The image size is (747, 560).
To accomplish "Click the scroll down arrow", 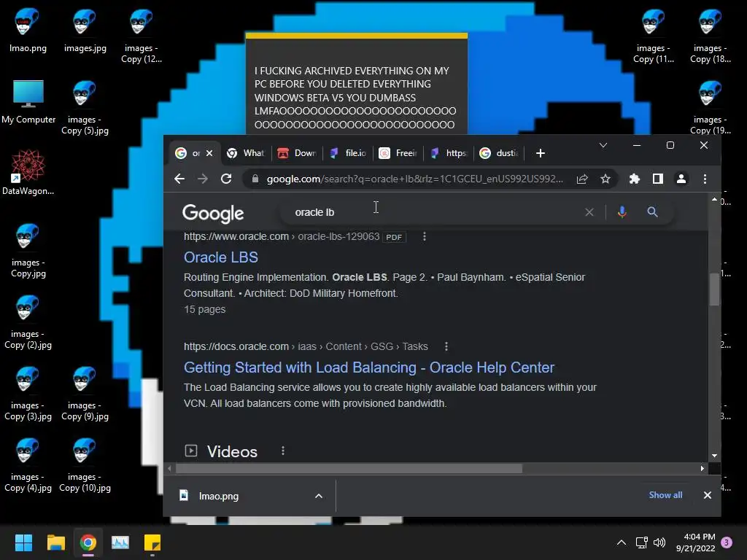I will click(x=714, y=456).
